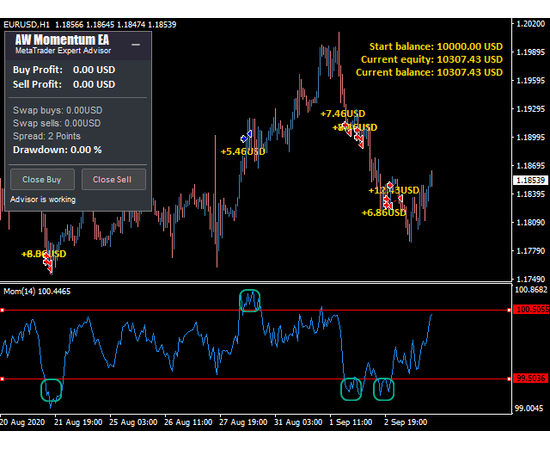Click the 1 Sep 11:00 time axis label
The height and width of the screenshot is (450, 550).
coord(350,422)
